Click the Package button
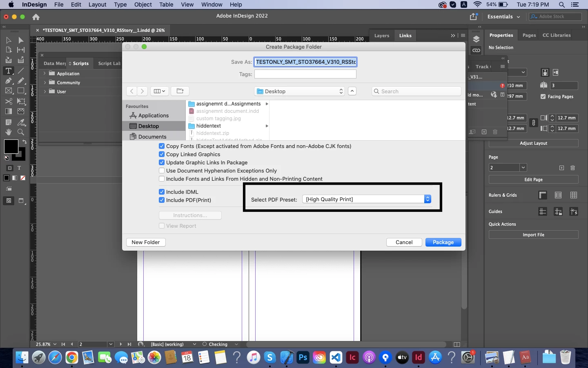Viewport: 588px width, 368px height. point(443,242)
